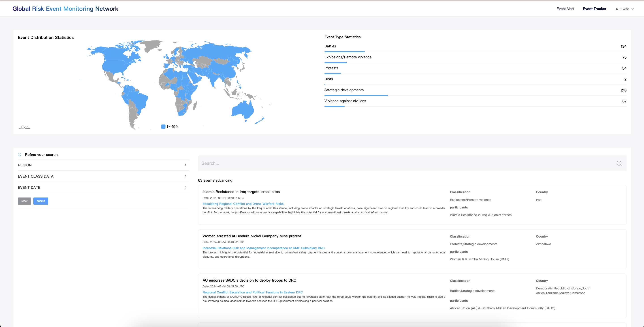Click the Protests,Strategic developments classification value

(x=473, y=244)
